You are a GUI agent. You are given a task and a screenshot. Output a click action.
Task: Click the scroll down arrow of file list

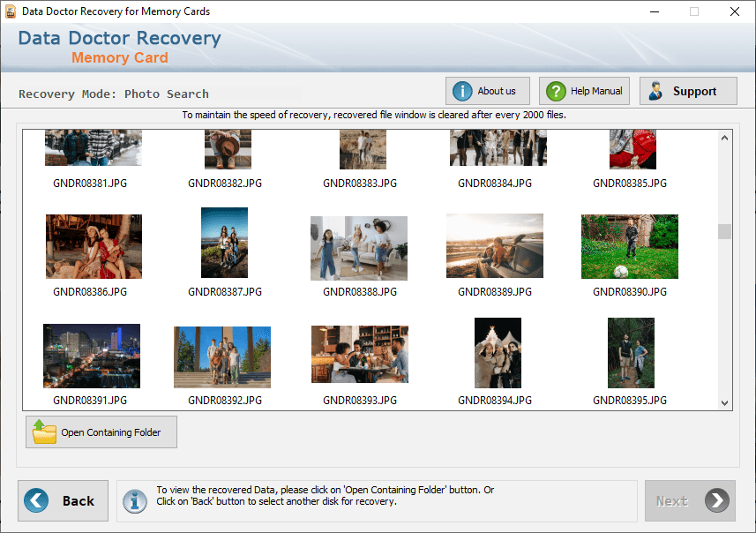click(724, 402)
